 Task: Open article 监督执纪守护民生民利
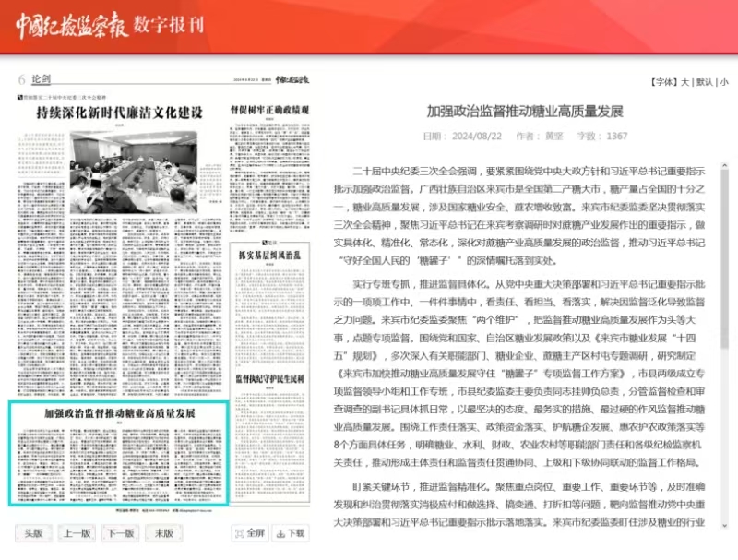tap(269, 379)
